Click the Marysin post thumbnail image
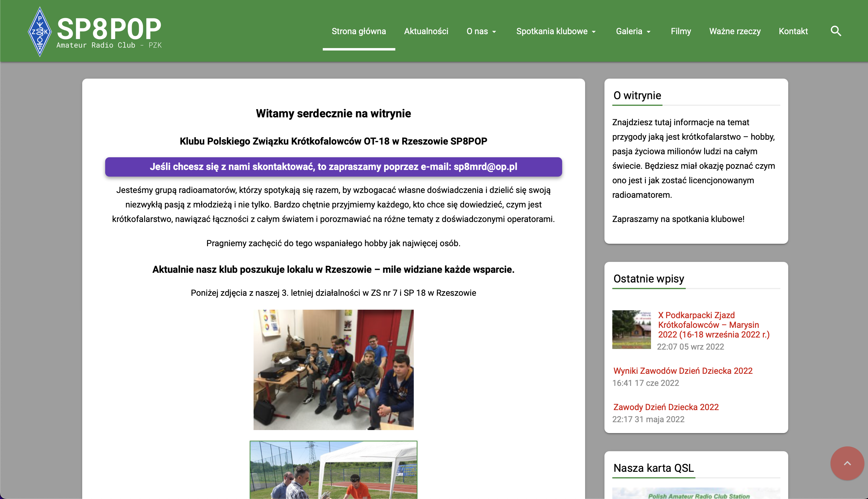Screen dimensions: 868x499 tap(631, 329)
